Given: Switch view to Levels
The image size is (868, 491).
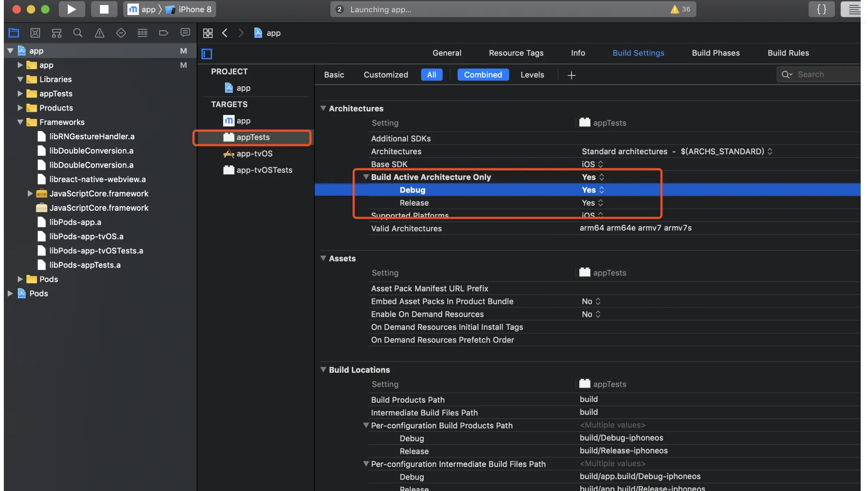Looking at the screenshot, I should click(x=532, y=75).
